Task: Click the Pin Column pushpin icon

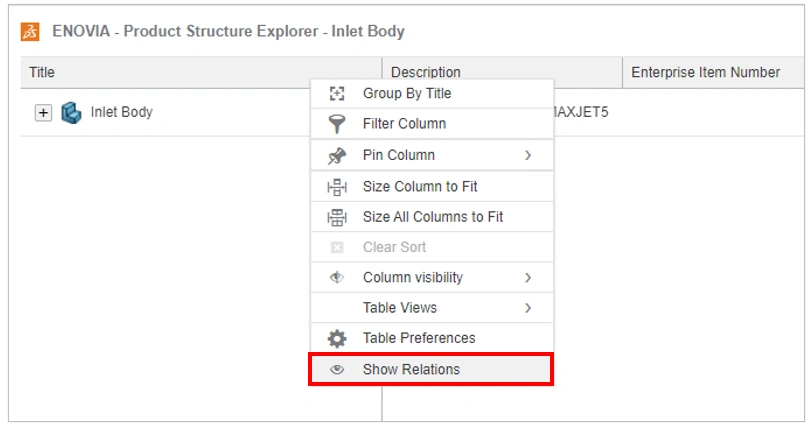Action: [337, 155]
